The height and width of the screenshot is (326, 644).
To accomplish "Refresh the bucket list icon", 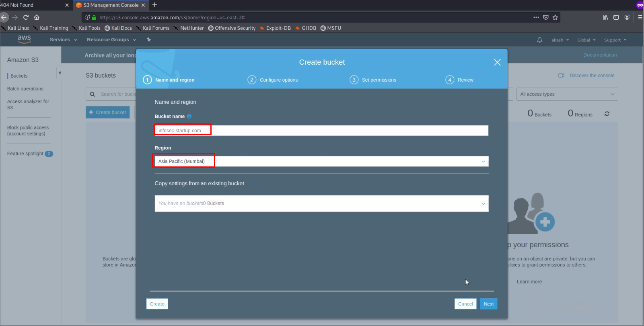I will [607, 114].
